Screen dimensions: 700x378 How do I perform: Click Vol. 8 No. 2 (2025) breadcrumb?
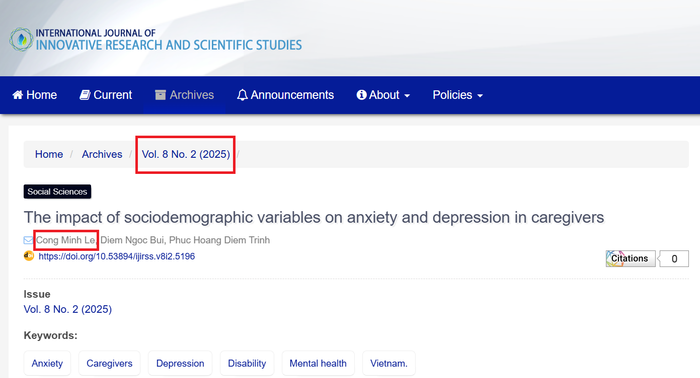[x=186, y=154]
